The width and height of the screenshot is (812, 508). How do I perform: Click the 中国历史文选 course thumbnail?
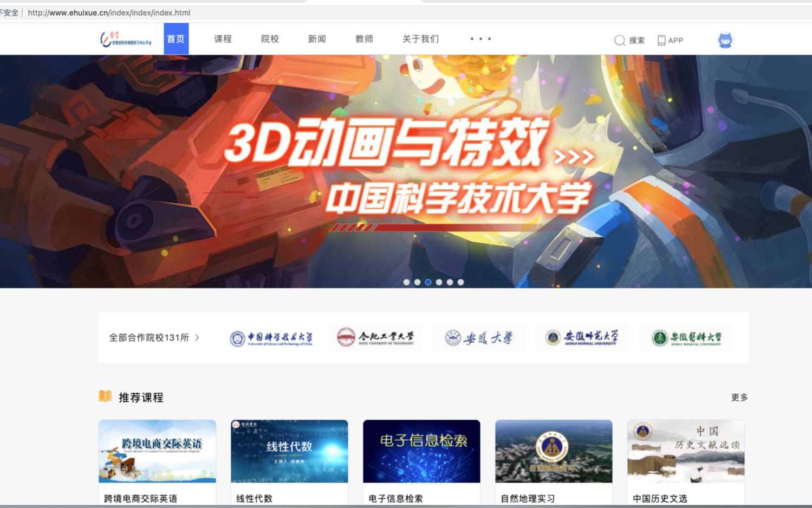686,451
